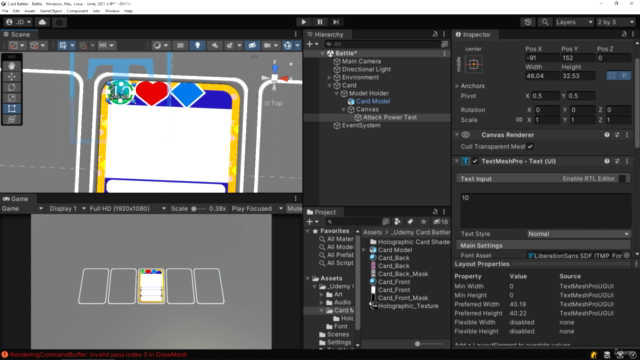Image resolution: width=640 pixels, height=360 pixels.
Task: Lock the Hierarchy panel
Action: pos(435,34)
